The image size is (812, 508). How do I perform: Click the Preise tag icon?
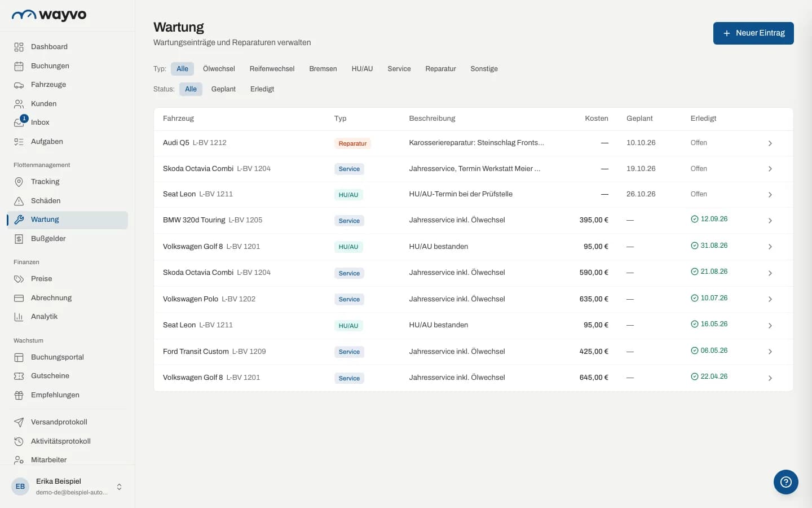(x=19, y=279)
